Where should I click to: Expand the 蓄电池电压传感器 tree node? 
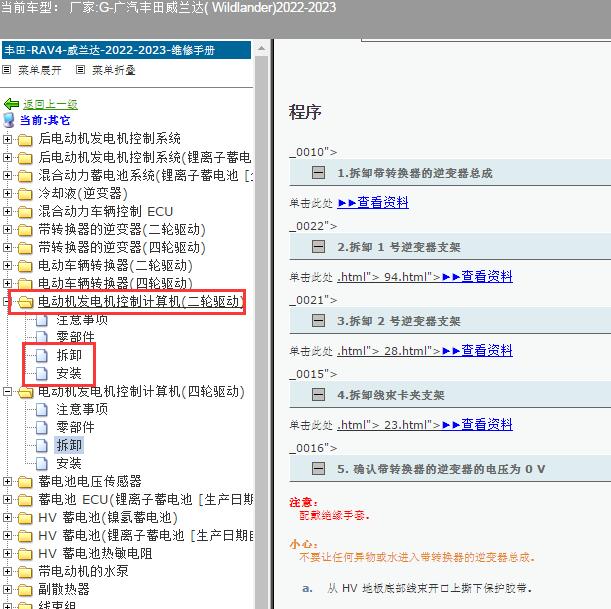(x=7, y=482)
